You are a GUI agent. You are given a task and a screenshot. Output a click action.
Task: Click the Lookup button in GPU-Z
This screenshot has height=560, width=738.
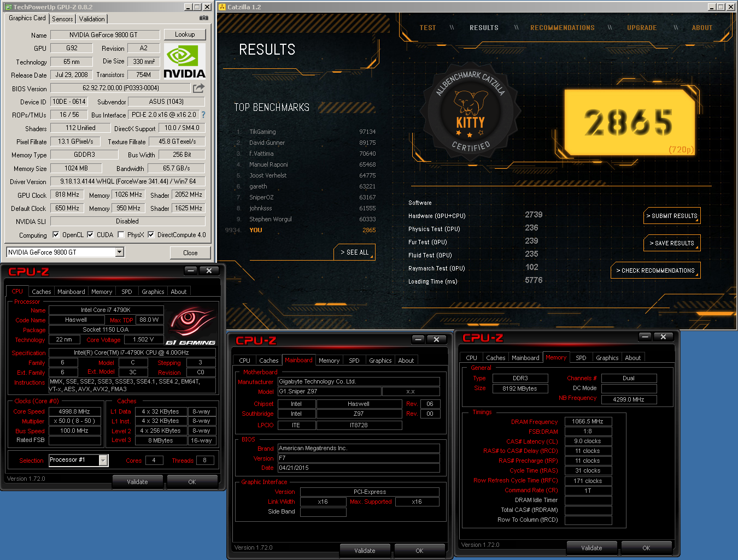point(185,34)
